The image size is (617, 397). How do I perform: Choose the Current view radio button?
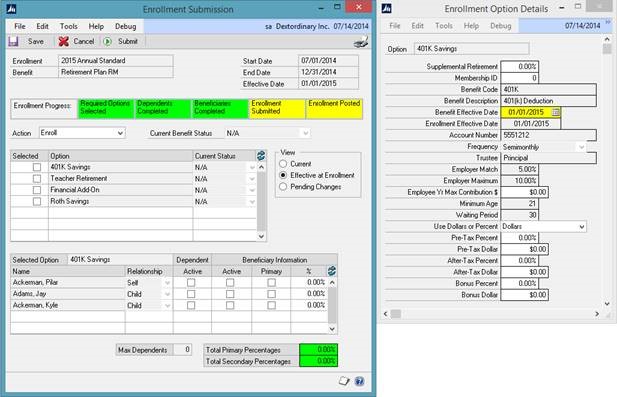283,163
